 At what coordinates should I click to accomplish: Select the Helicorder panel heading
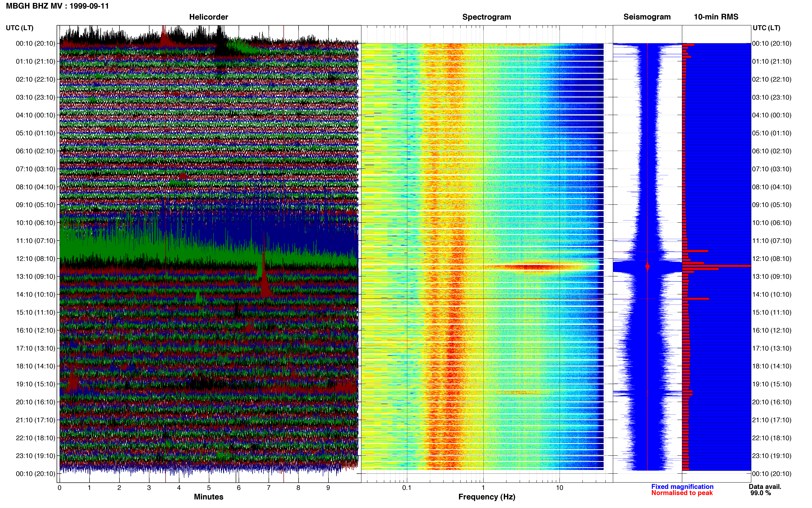click(209, 17)
